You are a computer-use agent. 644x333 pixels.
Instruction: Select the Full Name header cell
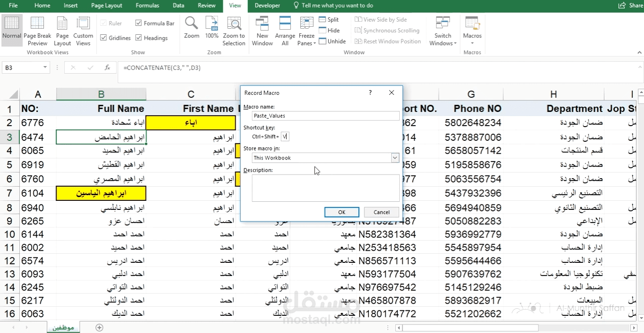pos(101,108)
